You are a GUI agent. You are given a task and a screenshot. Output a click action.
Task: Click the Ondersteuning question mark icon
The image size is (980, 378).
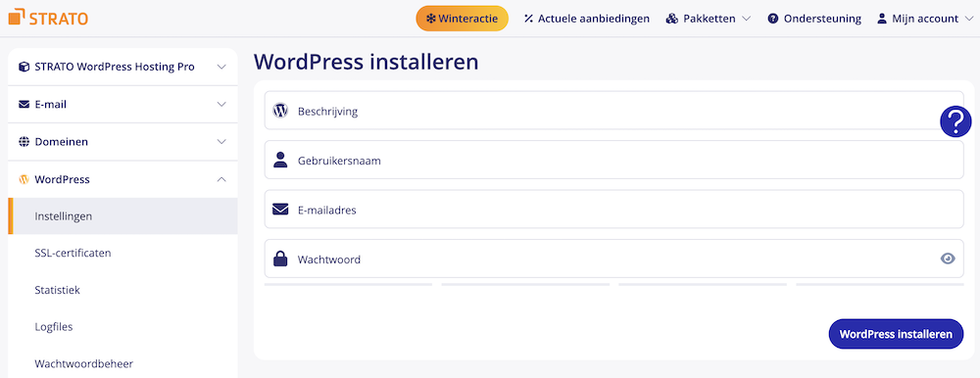[773, 19]
